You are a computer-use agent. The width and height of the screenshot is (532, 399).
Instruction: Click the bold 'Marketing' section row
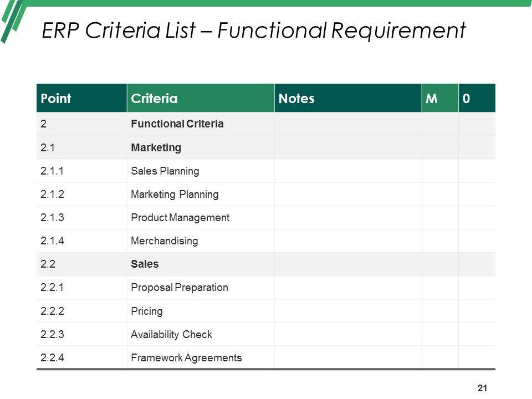156,148
